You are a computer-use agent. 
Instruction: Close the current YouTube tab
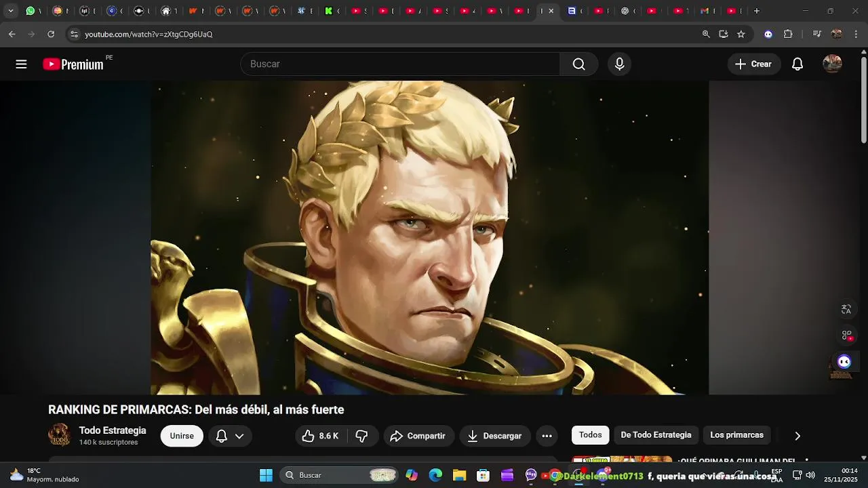coord(551,11)
